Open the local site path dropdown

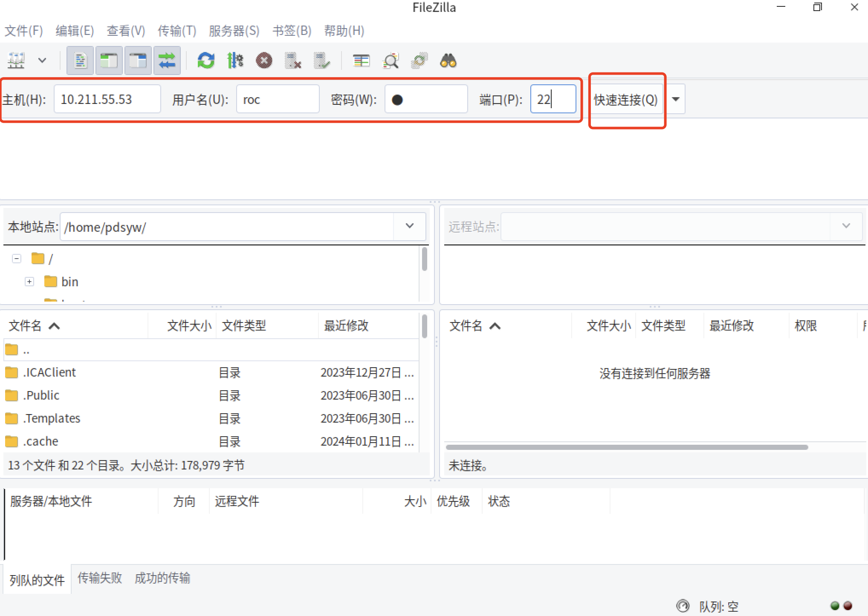409,226
